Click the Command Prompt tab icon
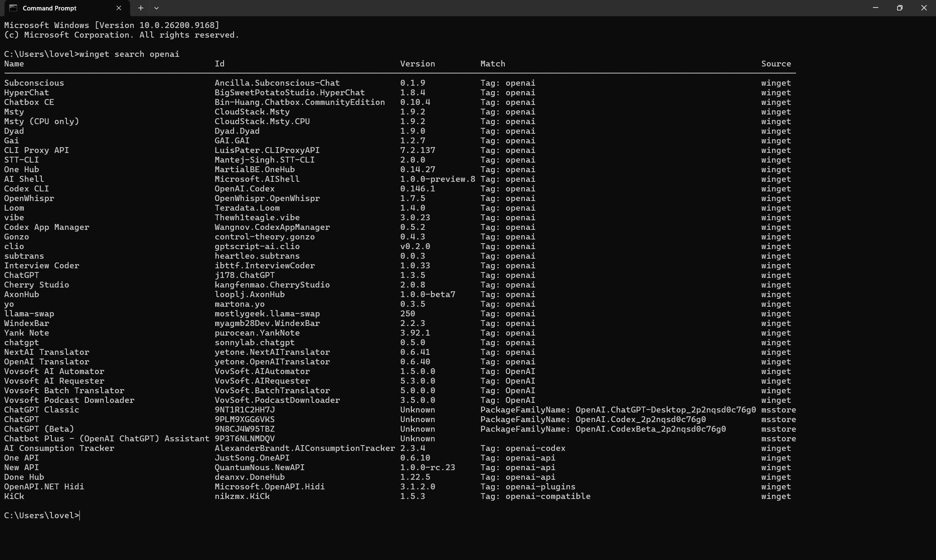This screenshot has width=936, height=560. [x=13, y=8]
